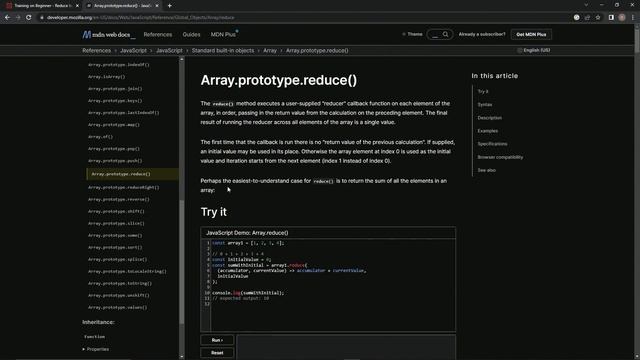Reload the page with the refresh icon
The width and height of the screenshot is (640, 360).
[x=29, y=18]
